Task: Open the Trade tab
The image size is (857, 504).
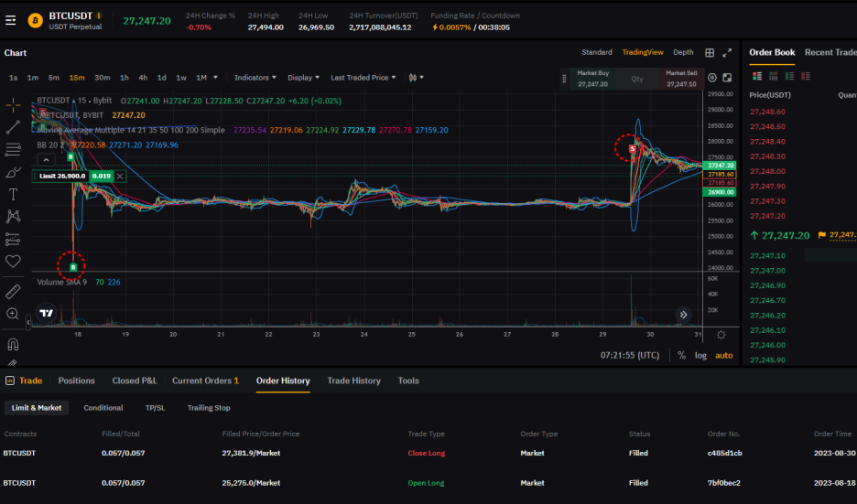Action: (24, 381)
